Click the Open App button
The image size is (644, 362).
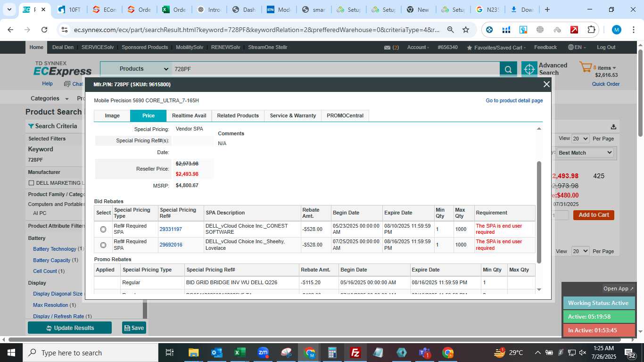click(619, 288)
